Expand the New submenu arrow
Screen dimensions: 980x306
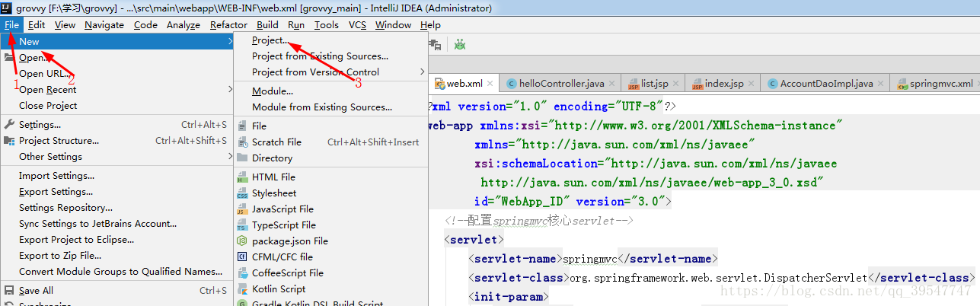[230, 42]
